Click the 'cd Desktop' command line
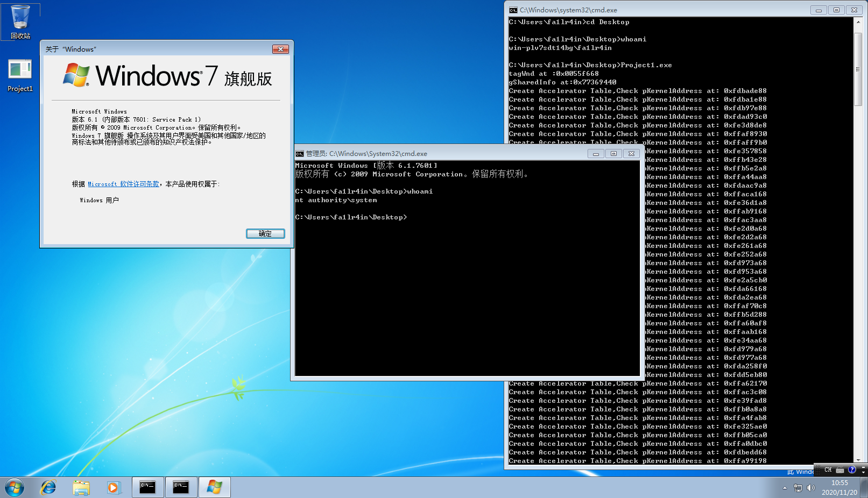The image size is (868, 498). pyautogui.click(x=569, y=22)
